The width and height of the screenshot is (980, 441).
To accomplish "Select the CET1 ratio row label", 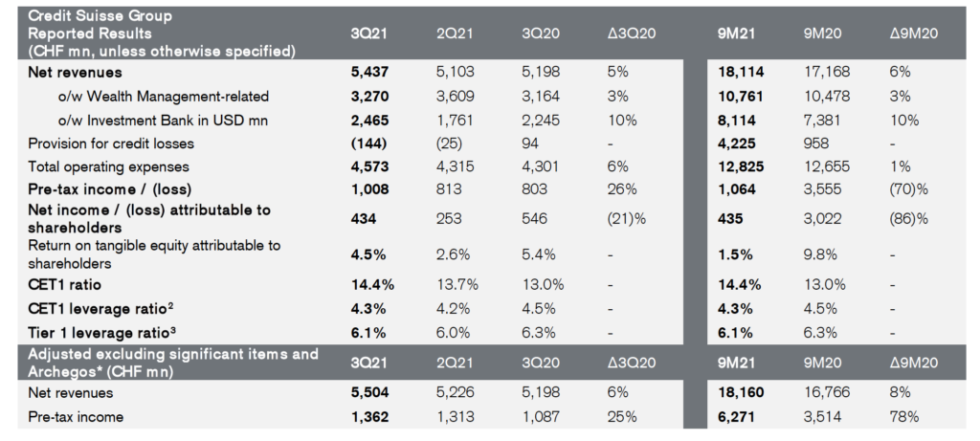I will [x=66, y=284].
